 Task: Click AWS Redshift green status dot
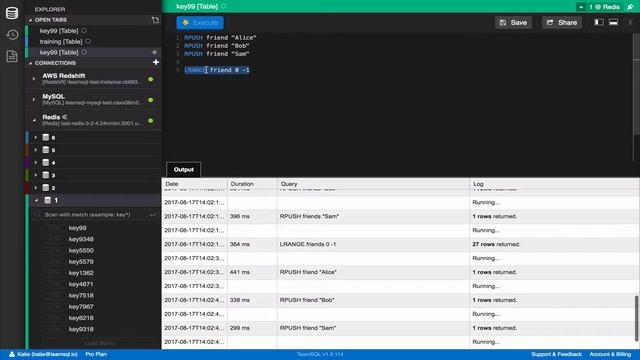click(151, 79)
